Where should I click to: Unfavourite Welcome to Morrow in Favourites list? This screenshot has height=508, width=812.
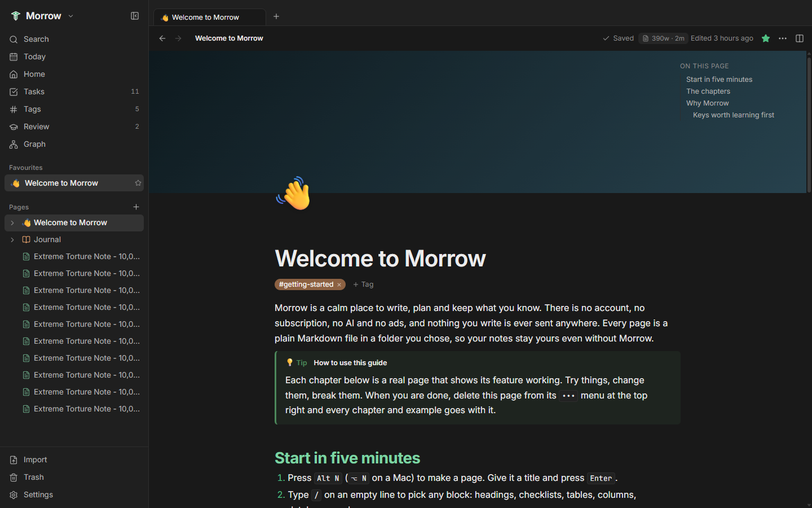click(138, 183)
